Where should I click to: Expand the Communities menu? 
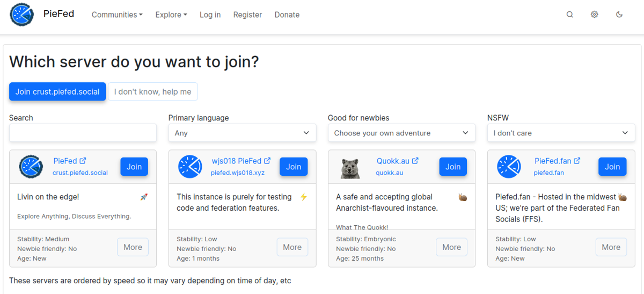coord(117,15)
